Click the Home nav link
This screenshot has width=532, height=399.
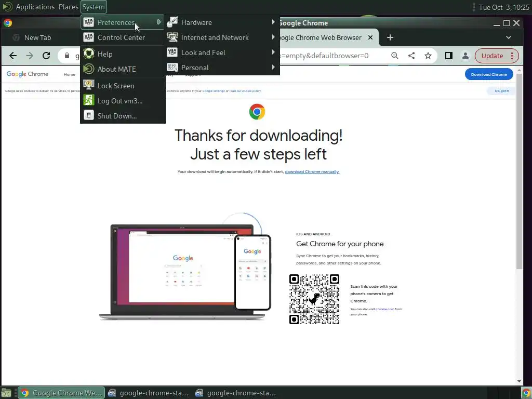pos(70,74)
